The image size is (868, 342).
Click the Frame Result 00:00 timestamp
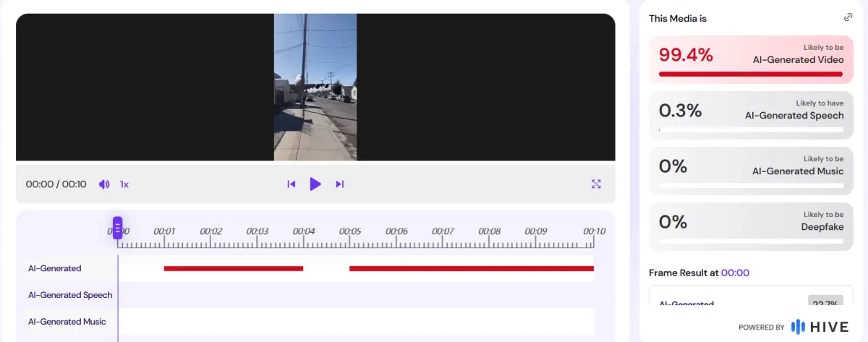pos(735,273)
